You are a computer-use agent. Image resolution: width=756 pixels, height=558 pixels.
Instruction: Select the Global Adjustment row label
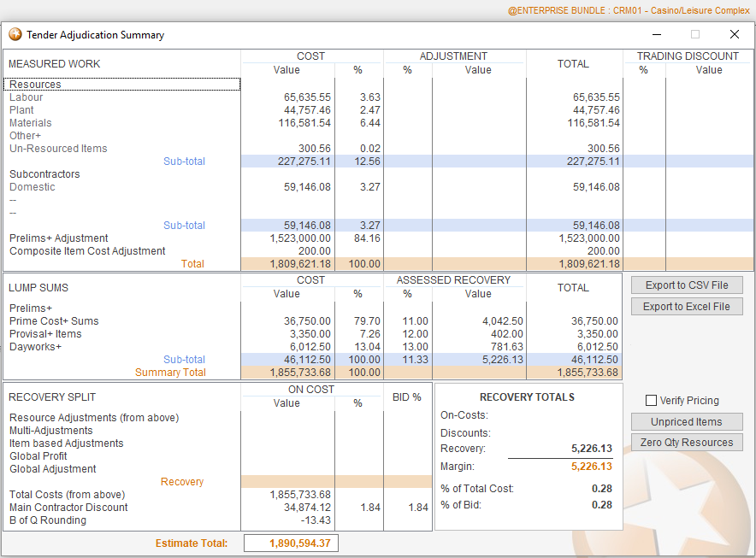click(x=52, y=469)
